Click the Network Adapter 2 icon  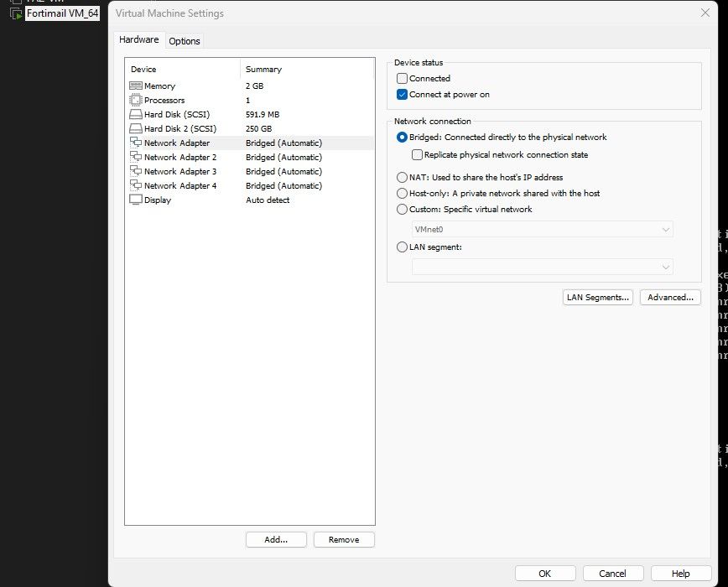136,156
